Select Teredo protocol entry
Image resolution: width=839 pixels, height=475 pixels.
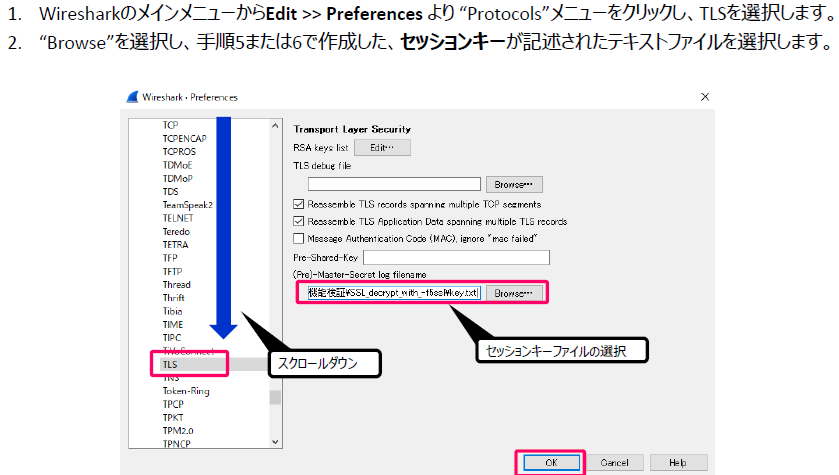(x=176, y=232)
